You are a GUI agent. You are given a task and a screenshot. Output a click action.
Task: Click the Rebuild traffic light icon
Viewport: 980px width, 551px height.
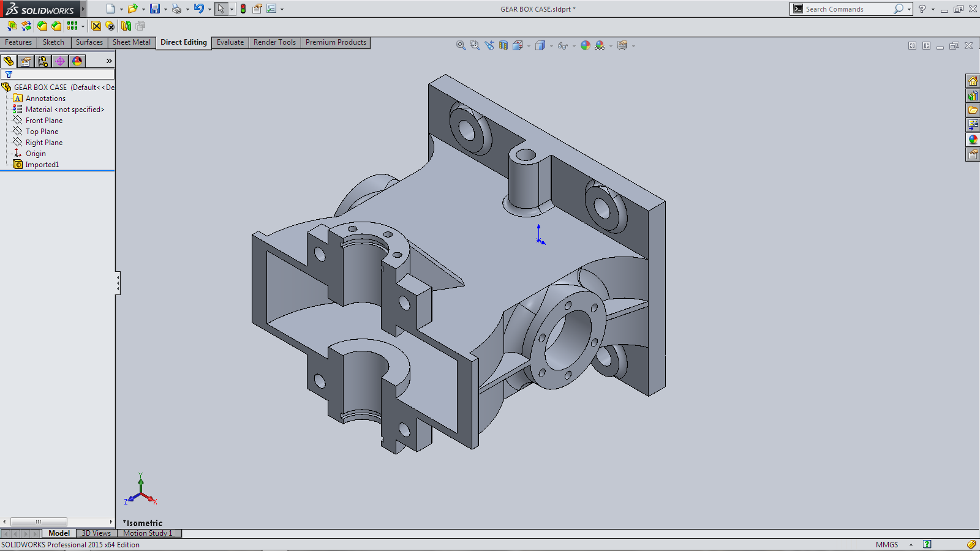pos(243,9)
